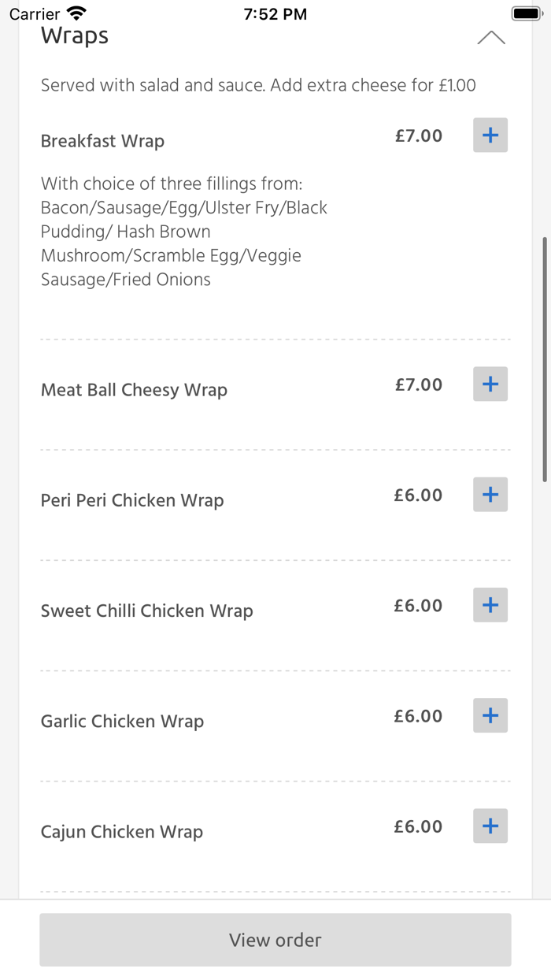Add the Sweet Chilli Chicken Wrap
The width and height of the screenshot is (551, 980).
(x=490, y=605)
